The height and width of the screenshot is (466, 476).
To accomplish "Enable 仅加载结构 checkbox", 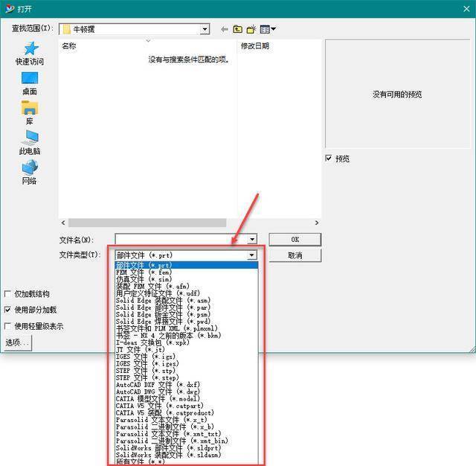I will [7, 294].
